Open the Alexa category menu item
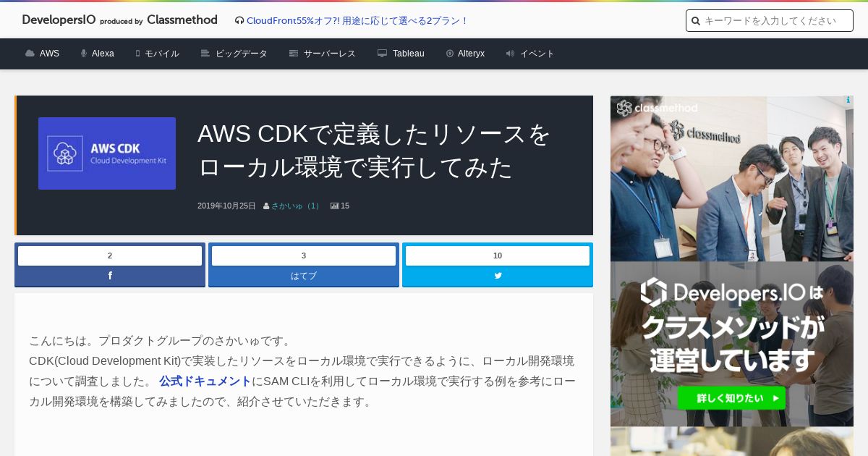This screenshot has width=868, height=456. tap(103, 54)
